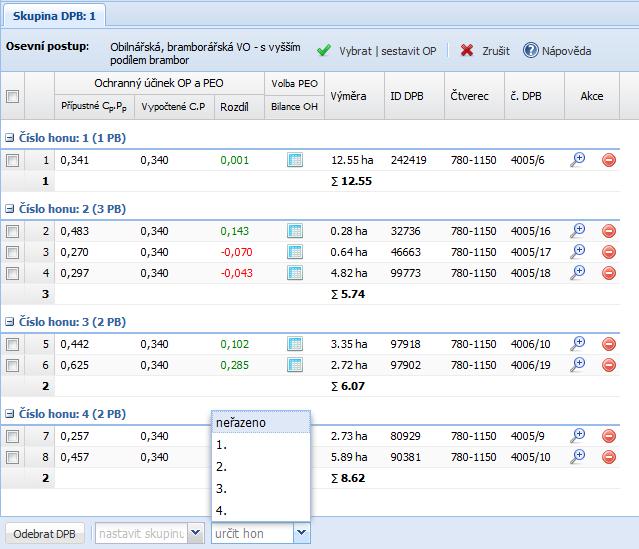Viewport: 639px width, 549px height.
Task: Switch to the 'Skupina DPB: 1' tab
Action: pyautogui.click(x=54, y=16)
